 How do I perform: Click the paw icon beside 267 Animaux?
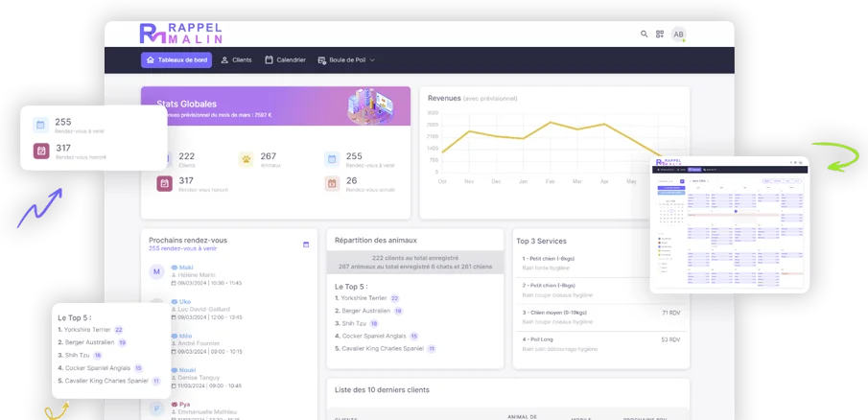point(246,159)
